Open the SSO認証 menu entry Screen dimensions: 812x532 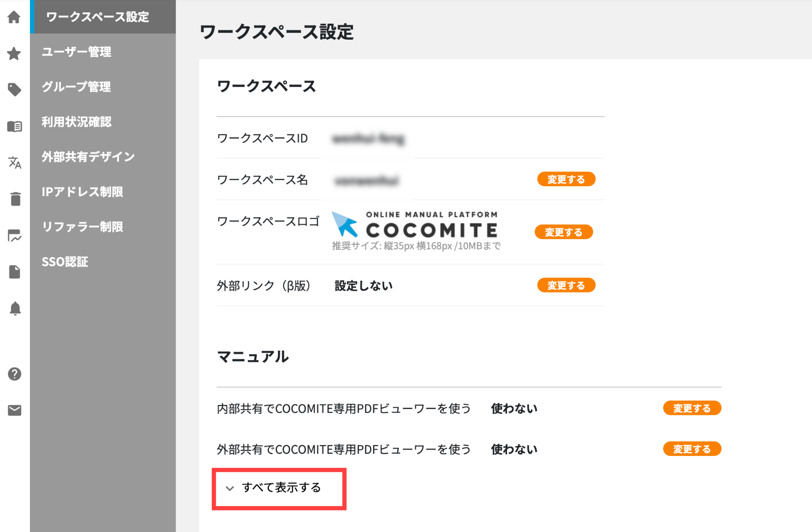tap(65, 262)
